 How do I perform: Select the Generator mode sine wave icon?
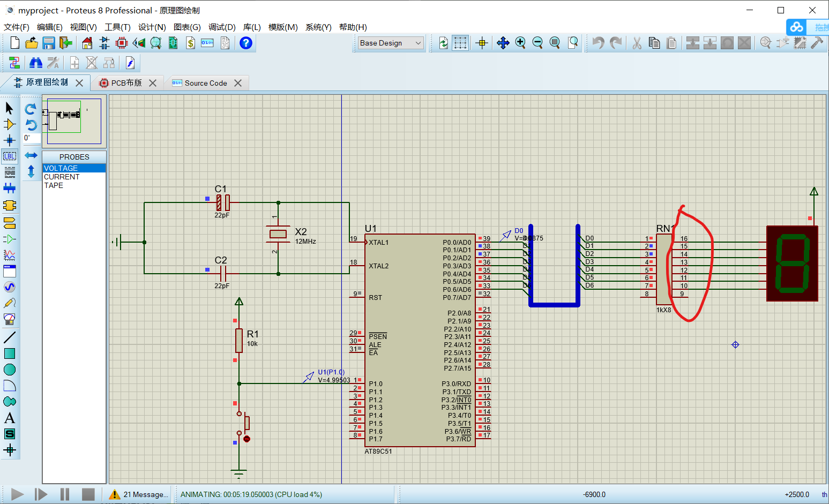[10, 287]
